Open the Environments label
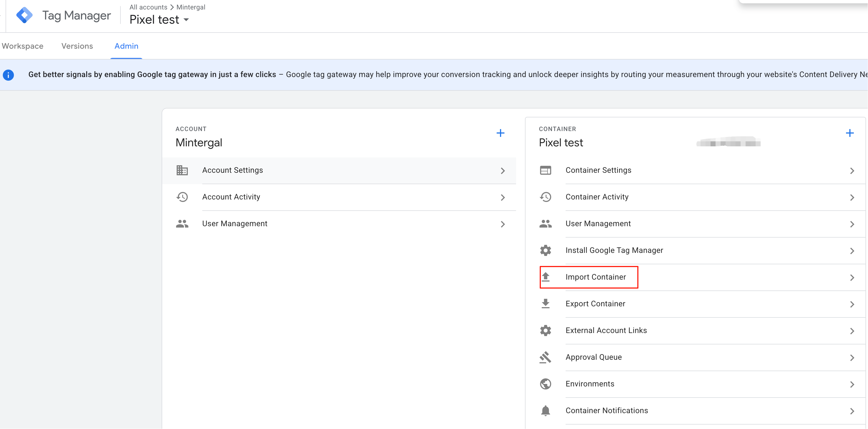Screen dimensions: 868x429 point(590,384)
